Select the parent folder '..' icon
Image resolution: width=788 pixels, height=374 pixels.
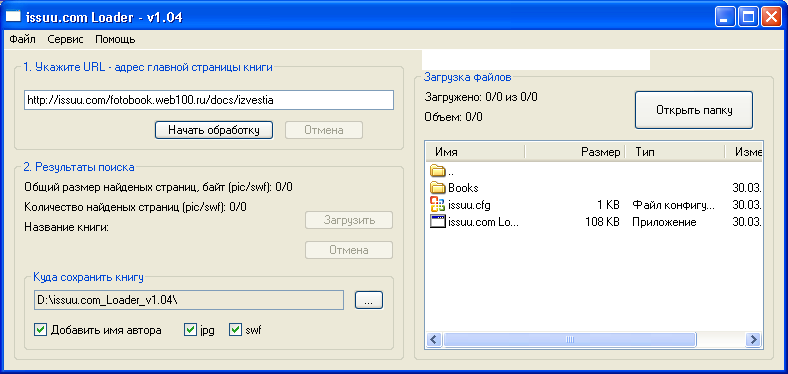[x=438, y=171]
